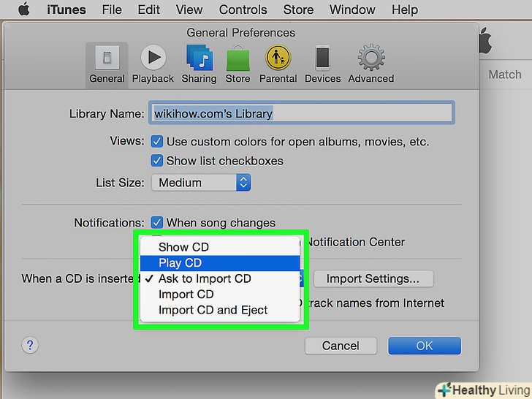Open the Window menu in menu bar

tap(352, 10)
